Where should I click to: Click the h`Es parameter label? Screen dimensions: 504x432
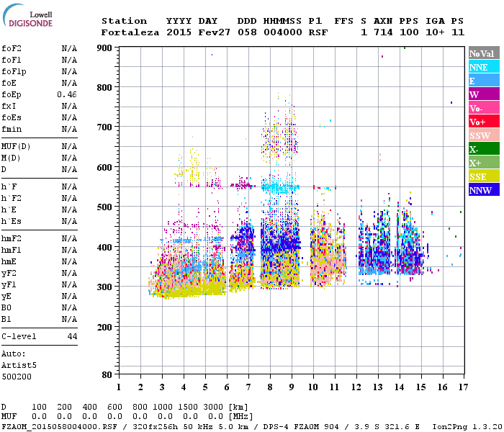(x=12, y=222)
